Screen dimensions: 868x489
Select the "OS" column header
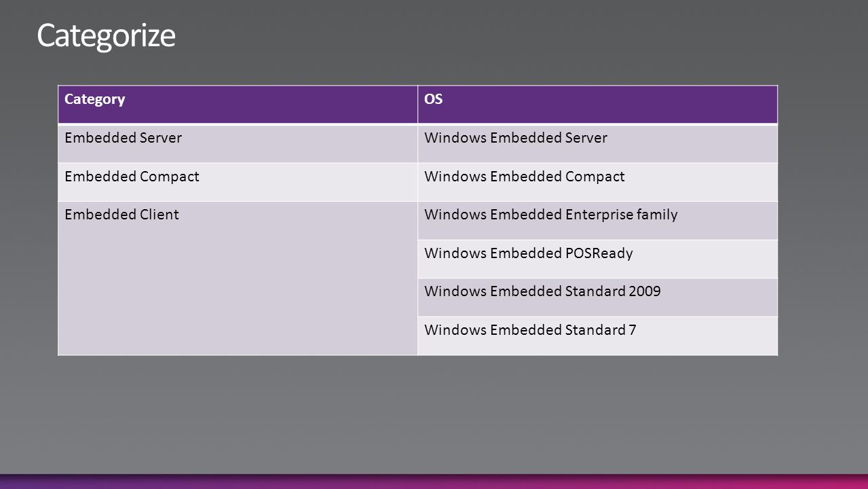click(597, 105)
